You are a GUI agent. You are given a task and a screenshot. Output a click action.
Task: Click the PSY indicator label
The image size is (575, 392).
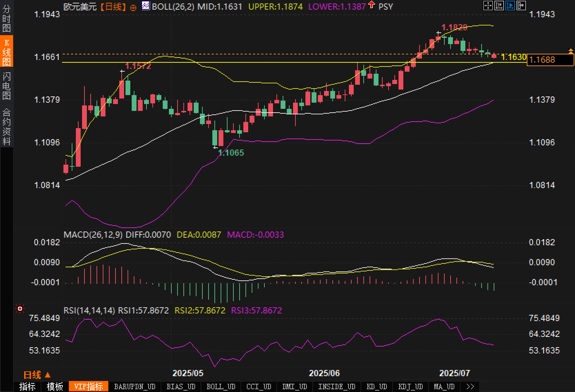(x=386, y=7)
